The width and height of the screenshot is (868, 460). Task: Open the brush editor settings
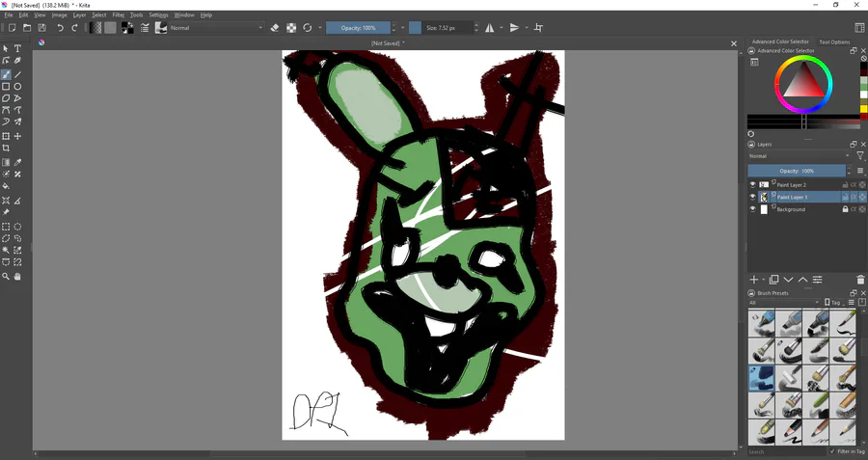point(145,28)
